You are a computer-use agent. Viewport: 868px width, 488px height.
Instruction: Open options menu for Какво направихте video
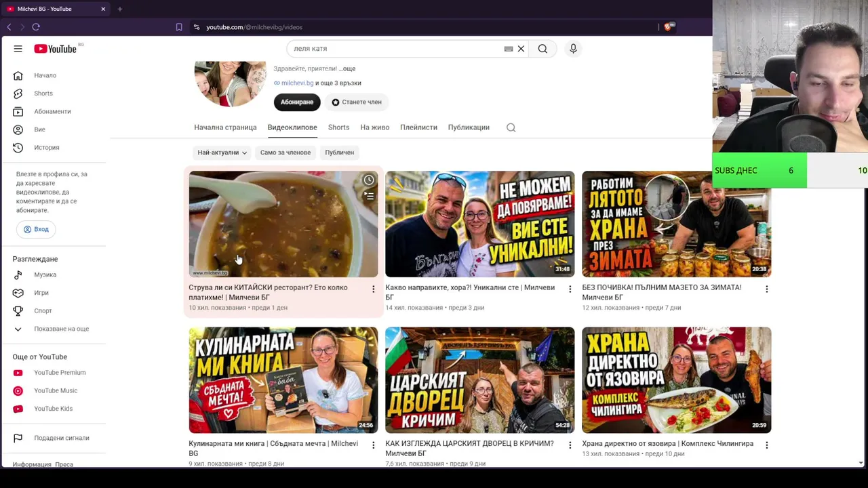pyautogui.click(x=570, y=289)
